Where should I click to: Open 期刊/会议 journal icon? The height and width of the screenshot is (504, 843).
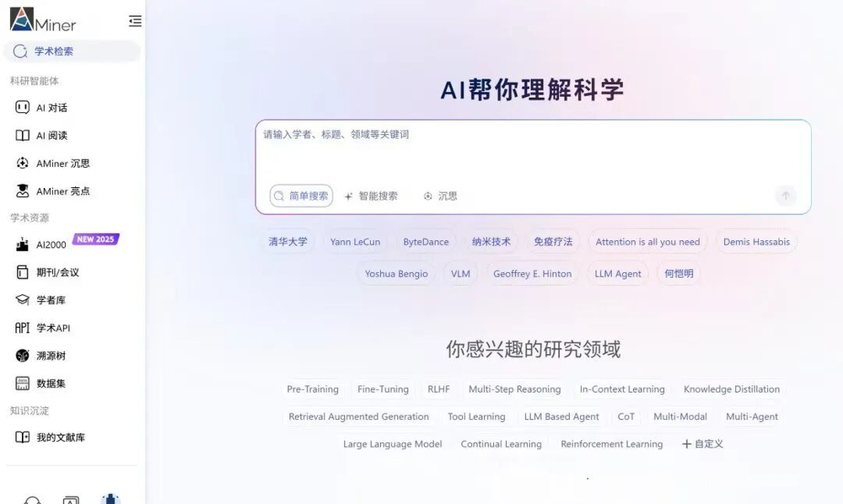click(23, 272)
